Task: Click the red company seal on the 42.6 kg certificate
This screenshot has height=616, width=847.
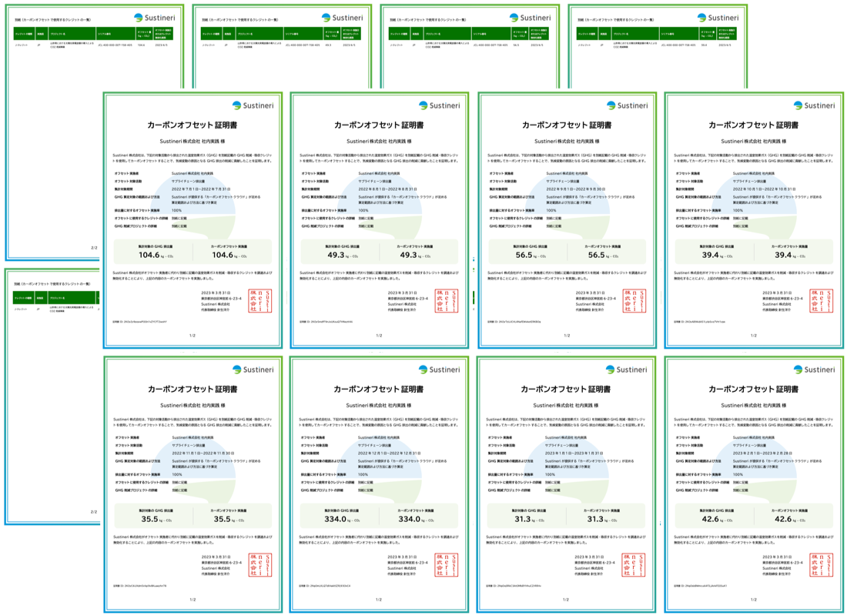Action: pyautogui.click(x=821, y=565)
